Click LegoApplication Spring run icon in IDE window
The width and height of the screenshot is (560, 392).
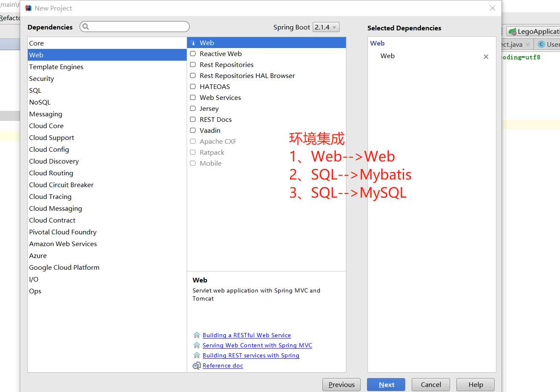point(512,32)
